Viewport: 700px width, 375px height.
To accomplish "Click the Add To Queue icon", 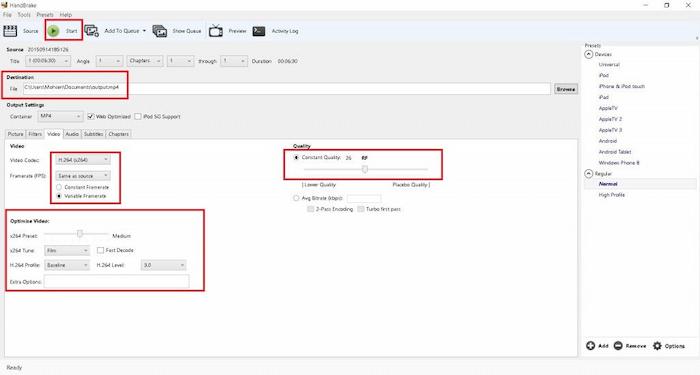I will click(92, 31).
